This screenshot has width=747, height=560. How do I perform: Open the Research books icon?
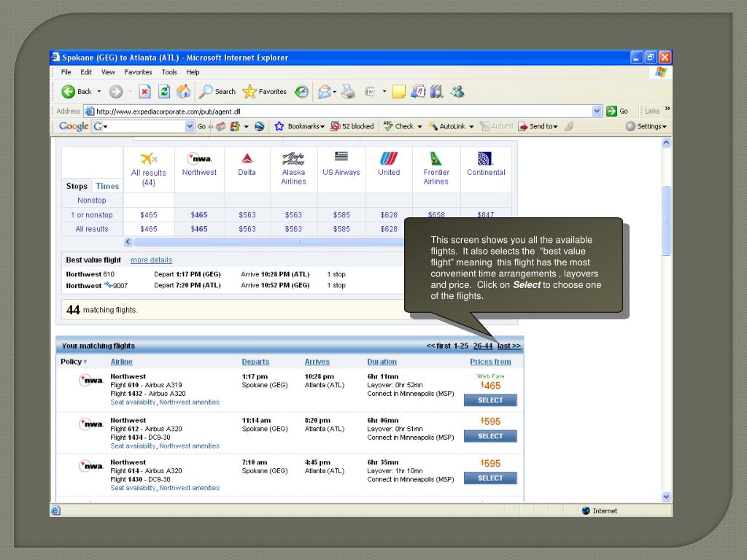pyautogui.click(x=437, y=91)
